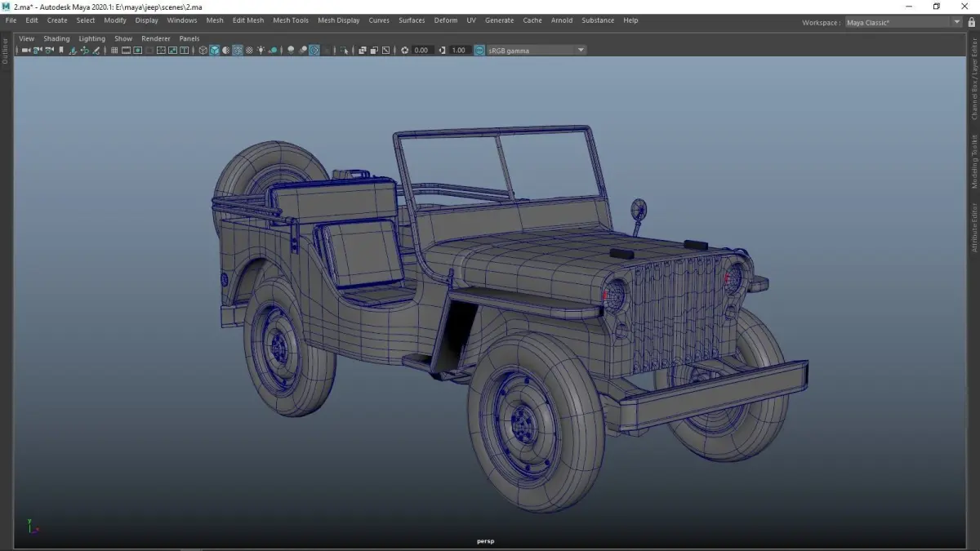Image resolution: width=980 pixels, height=551 pixels.
Task: Toggle X-Ray Active Components icon
Action: click(373, 50)
